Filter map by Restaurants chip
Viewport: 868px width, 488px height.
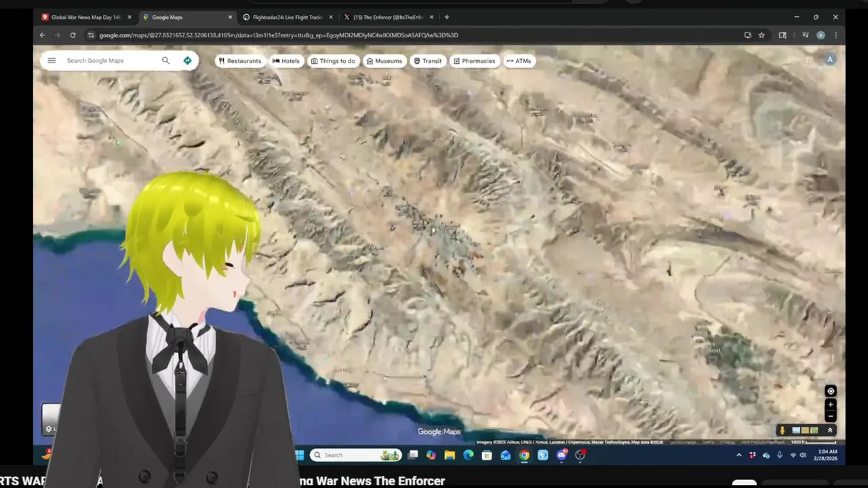[x=240, y=61]
